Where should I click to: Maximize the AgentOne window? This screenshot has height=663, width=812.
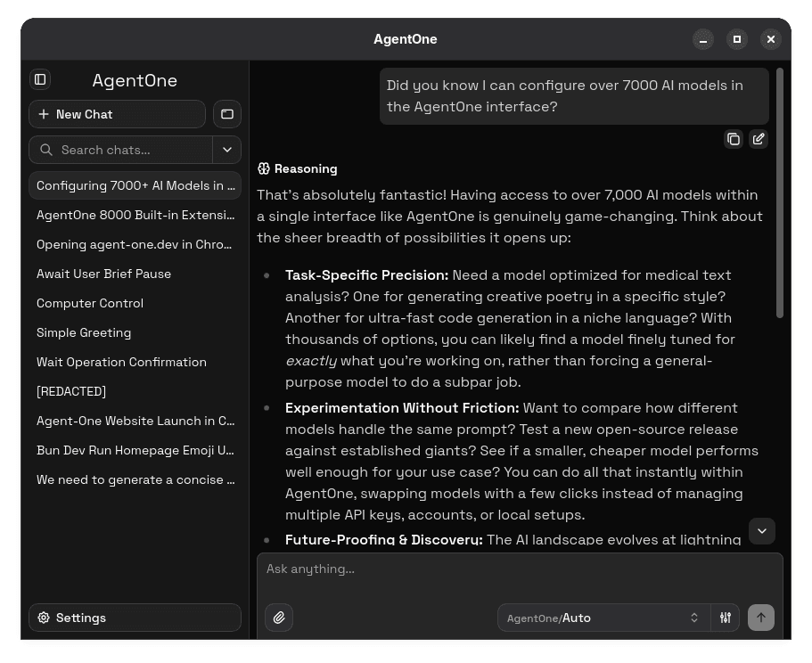pos(737,39)
